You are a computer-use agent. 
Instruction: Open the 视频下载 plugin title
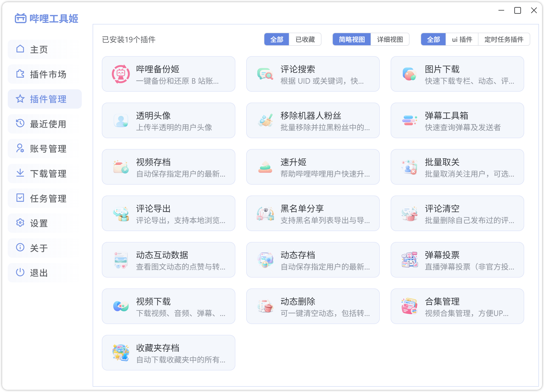point(153,302)
